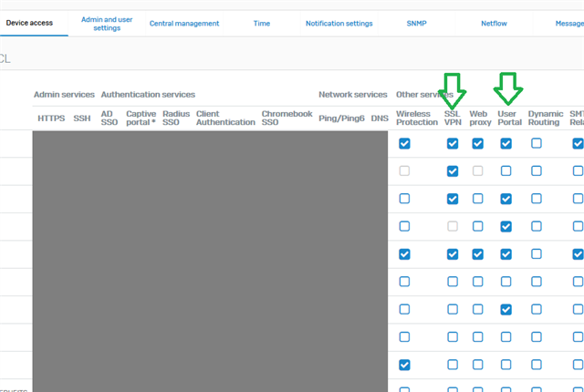
Task: Uncheck SSL VPN in the first row
Action: pos(453,143)
